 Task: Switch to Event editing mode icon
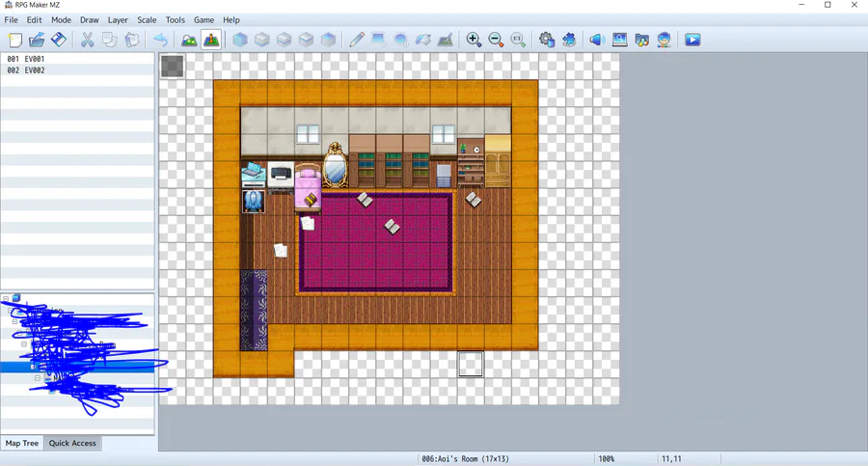point(211,40)
